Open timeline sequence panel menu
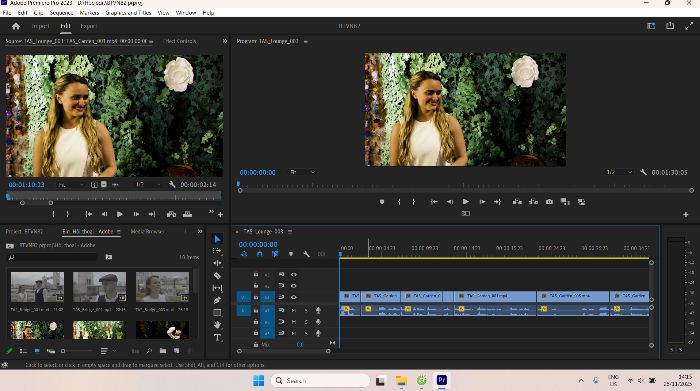Screen dimensions: 700x391 click(x=290, y=232)
